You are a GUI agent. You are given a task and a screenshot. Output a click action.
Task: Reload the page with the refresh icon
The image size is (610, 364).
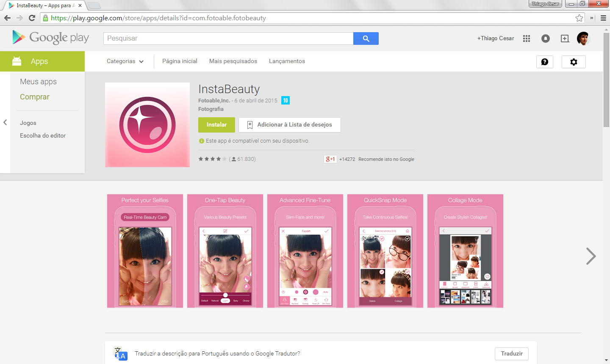(x=32, y=18)
